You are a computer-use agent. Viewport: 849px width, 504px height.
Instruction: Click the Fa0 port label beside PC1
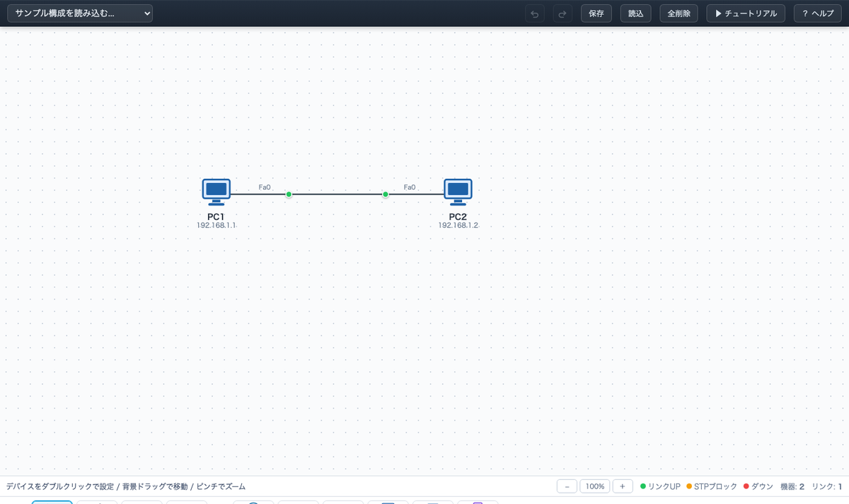pyautogui.click(x=265, y=187)
